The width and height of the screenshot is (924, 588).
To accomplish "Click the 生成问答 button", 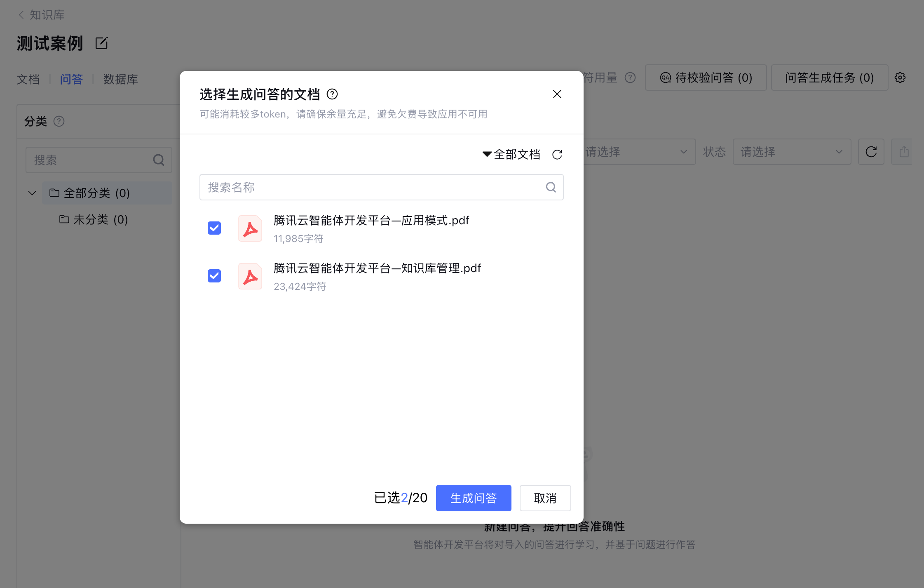I will 473,498.
